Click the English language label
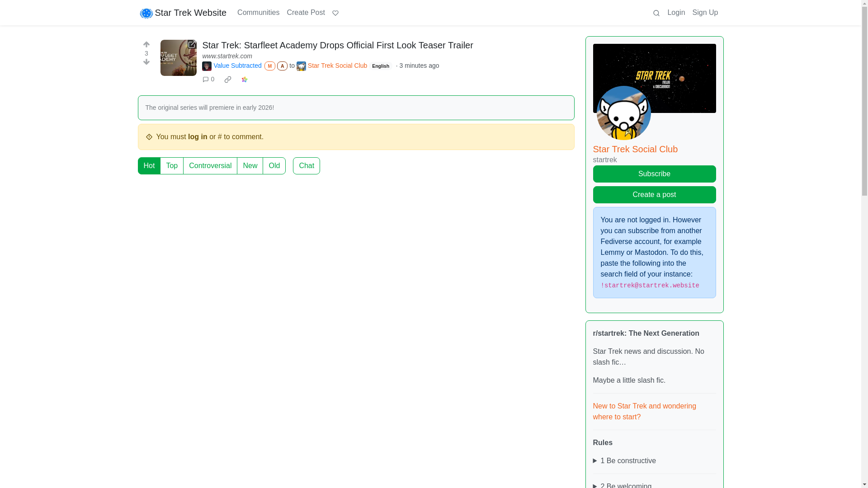 (x=380, y=66)
